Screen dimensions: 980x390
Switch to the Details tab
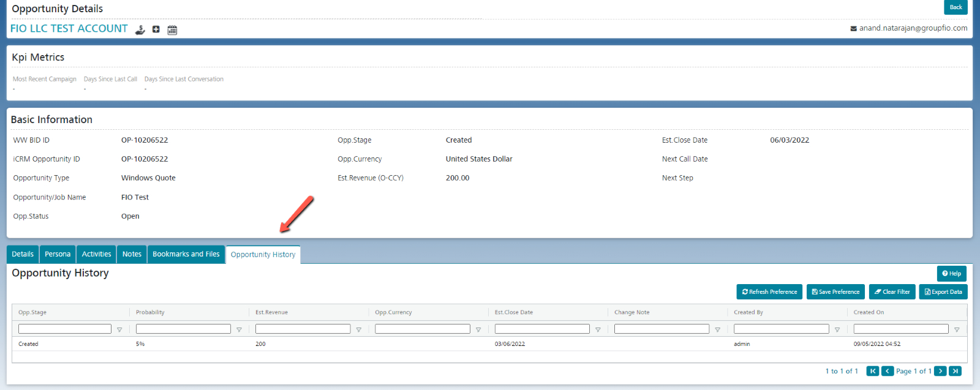(x=23, y=254)
